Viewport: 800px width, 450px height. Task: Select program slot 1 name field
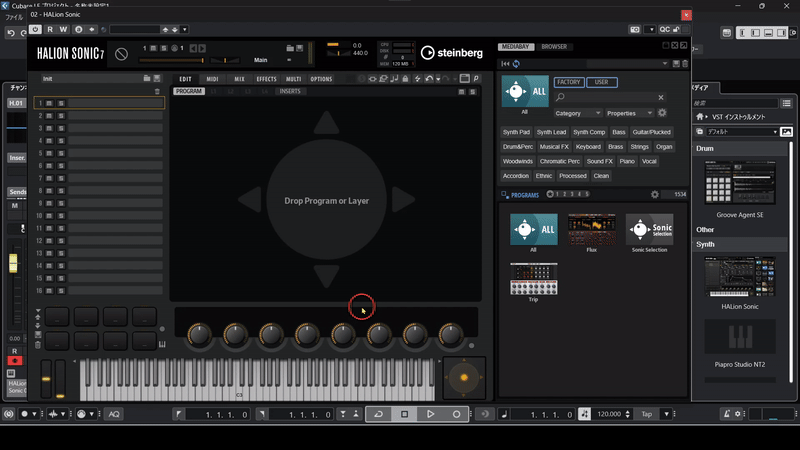pos(115,103)
